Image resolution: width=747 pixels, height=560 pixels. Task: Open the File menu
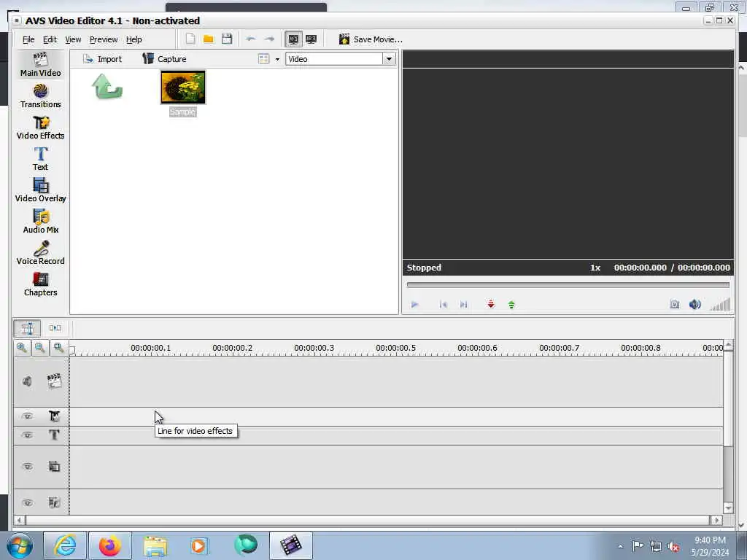tap(28, 39)
